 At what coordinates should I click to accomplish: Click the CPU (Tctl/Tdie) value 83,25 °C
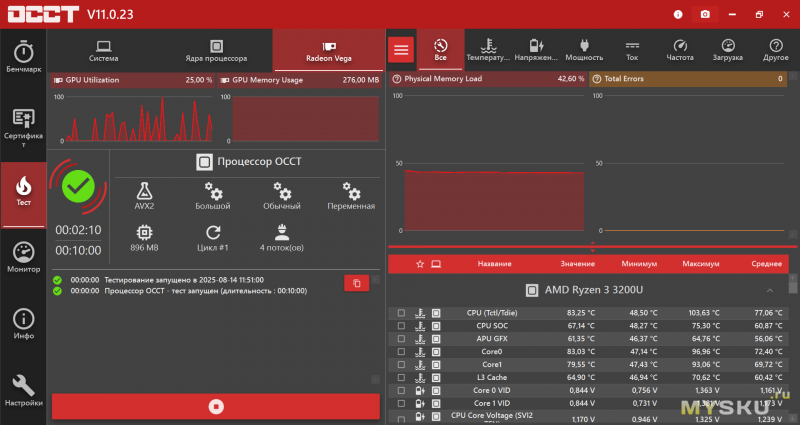coord(581,313)
